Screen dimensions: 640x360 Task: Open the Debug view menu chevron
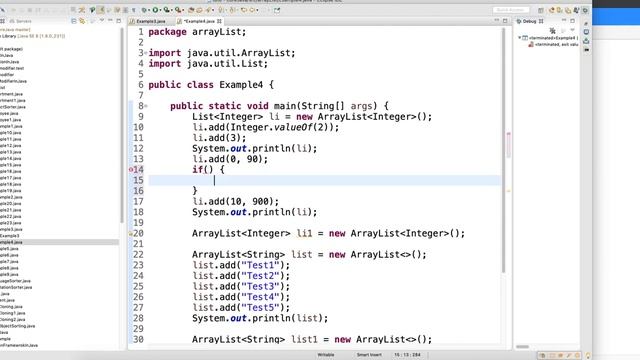coord(573,30)
